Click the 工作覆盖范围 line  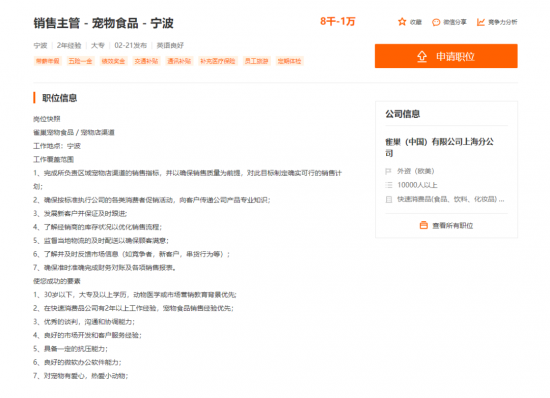[x=54, y=159]
